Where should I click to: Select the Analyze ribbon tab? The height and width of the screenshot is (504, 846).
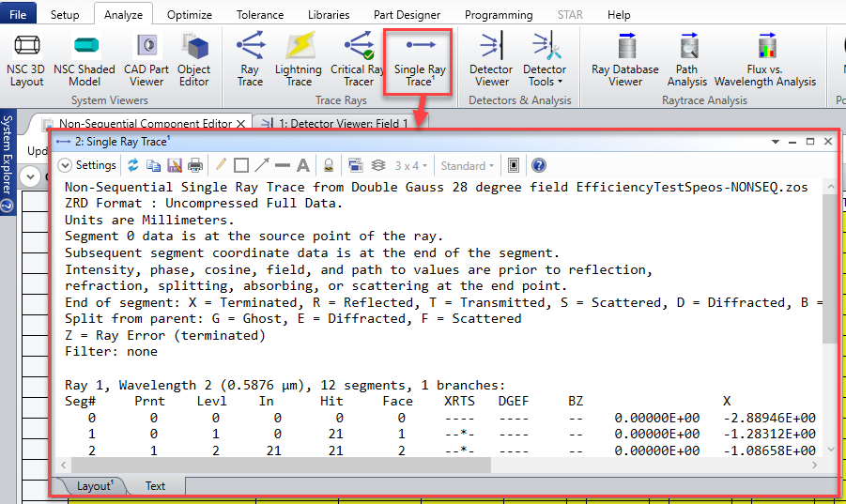[123, 15]
